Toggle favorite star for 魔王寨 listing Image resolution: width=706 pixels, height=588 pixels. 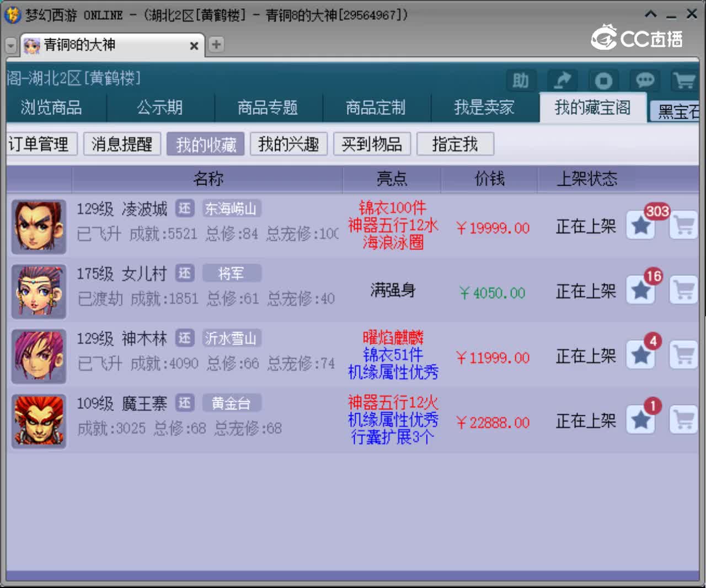coord(641,420)
